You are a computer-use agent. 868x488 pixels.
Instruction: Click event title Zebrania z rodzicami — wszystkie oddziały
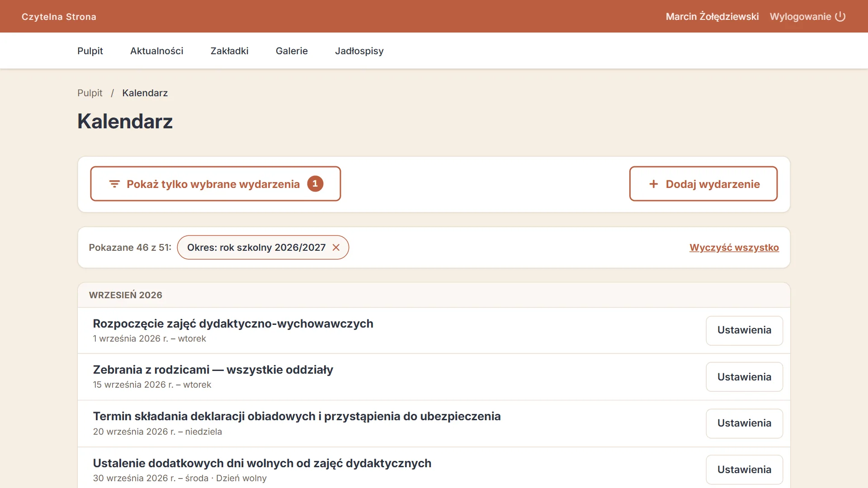pos(213,370)
